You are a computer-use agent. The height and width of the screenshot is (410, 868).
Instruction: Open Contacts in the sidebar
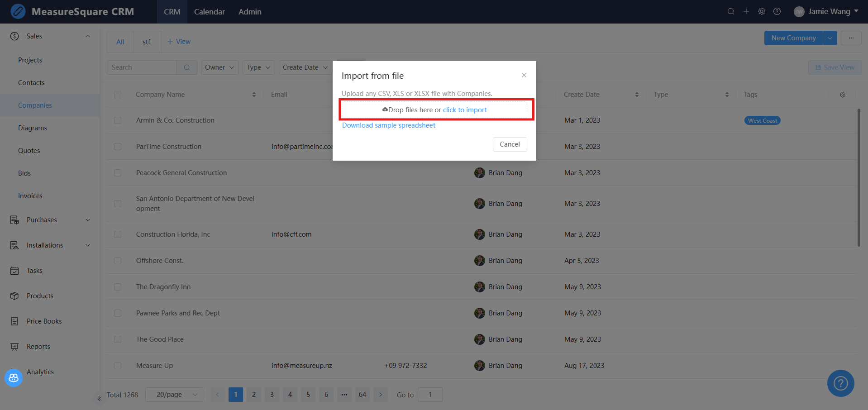tap(31, 83)
